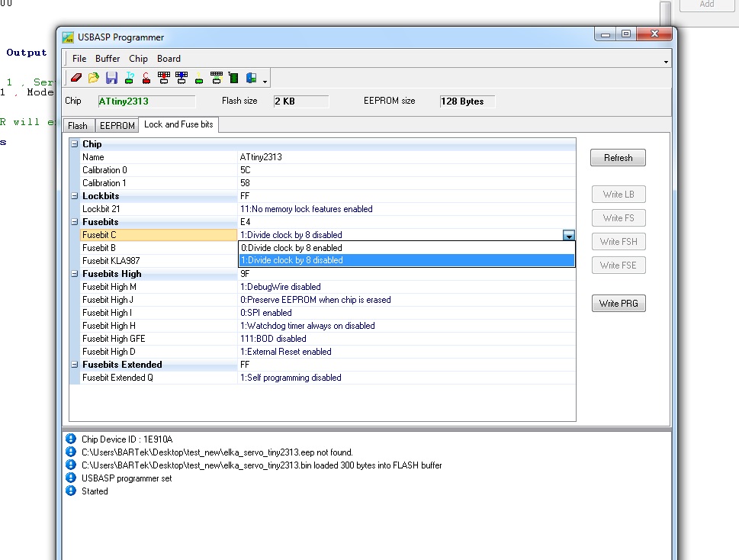
Task: Open the Chip menu
Action: pos(138,59)
